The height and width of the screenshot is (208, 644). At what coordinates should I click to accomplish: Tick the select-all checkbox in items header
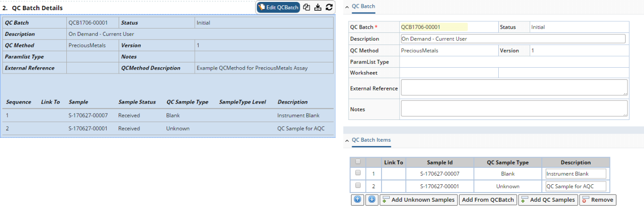tap(358, 162)
